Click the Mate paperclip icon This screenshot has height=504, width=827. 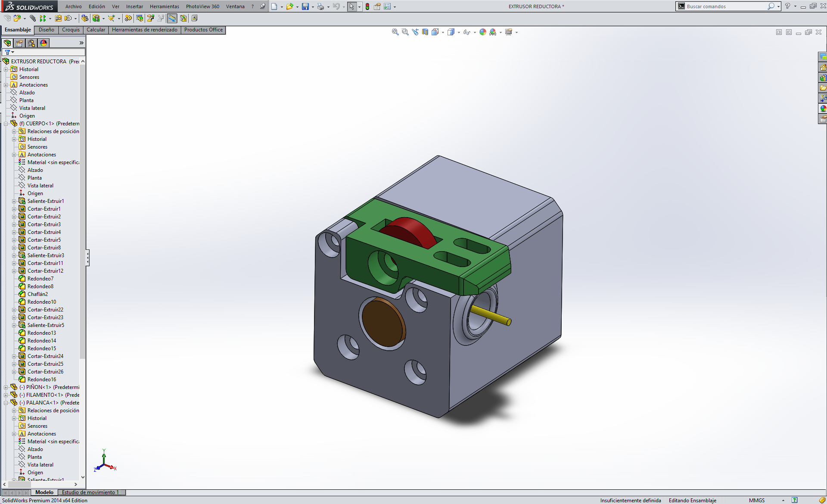click(33, 18)
